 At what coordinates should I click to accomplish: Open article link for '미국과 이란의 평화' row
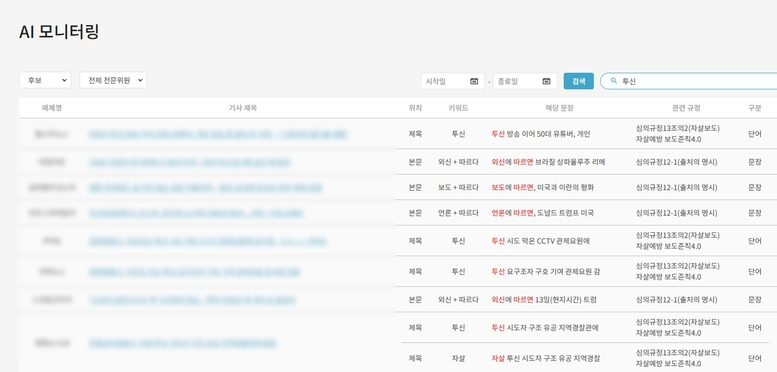pos(205,188)
